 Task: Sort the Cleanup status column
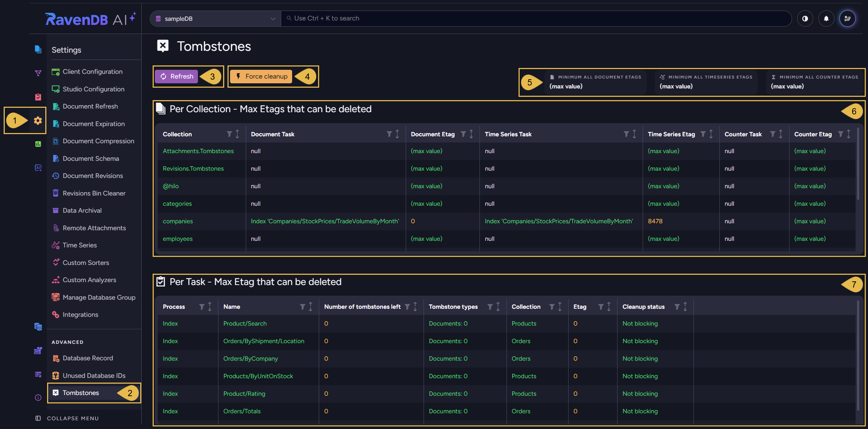pyautogui.click(x=685, y=307)
